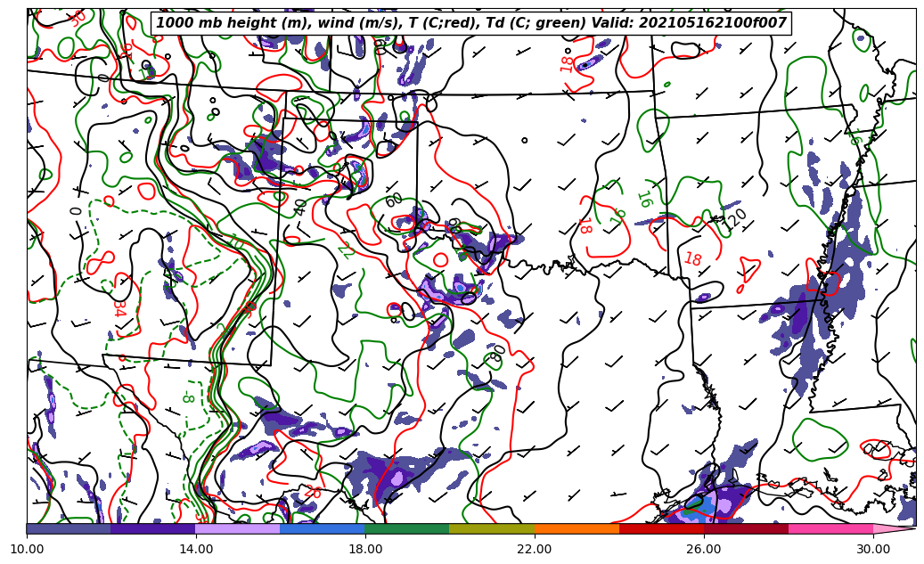Click the red 34 temperature contour label
924x564 pixels.
coord(119,308)
